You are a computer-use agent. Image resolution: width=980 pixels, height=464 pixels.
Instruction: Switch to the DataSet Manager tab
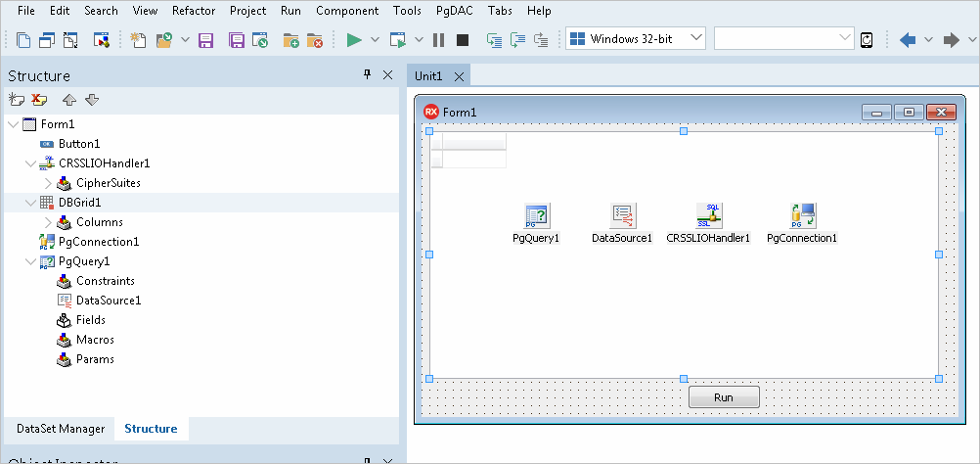(61, 429)
